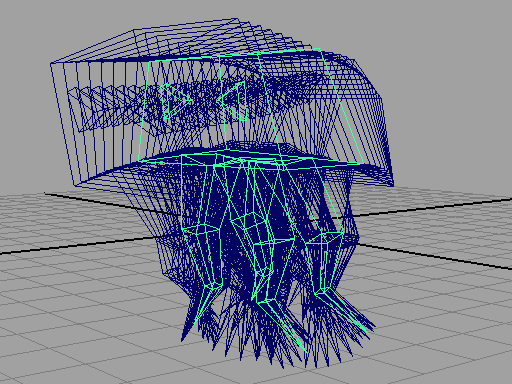Pick the far-left dark blue ghost head corner
Image resolution: width=512 pixels, height=384 pixels.
click(51, 63)
